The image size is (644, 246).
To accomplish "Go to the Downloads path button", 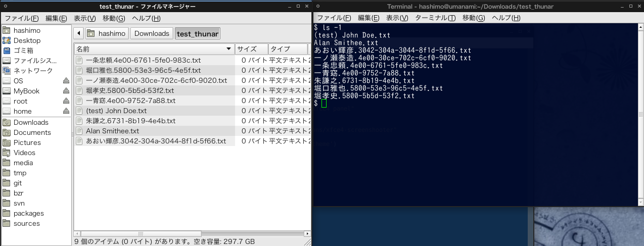I will pos(152,33).
